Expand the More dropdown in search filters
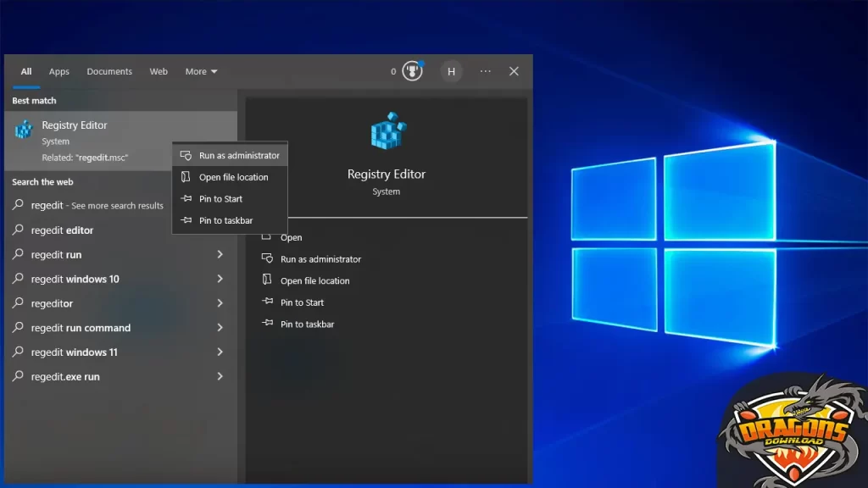Image resolution: width=868 pixels, height=488 pixels. pyautogui.click(x=202, y=72)
